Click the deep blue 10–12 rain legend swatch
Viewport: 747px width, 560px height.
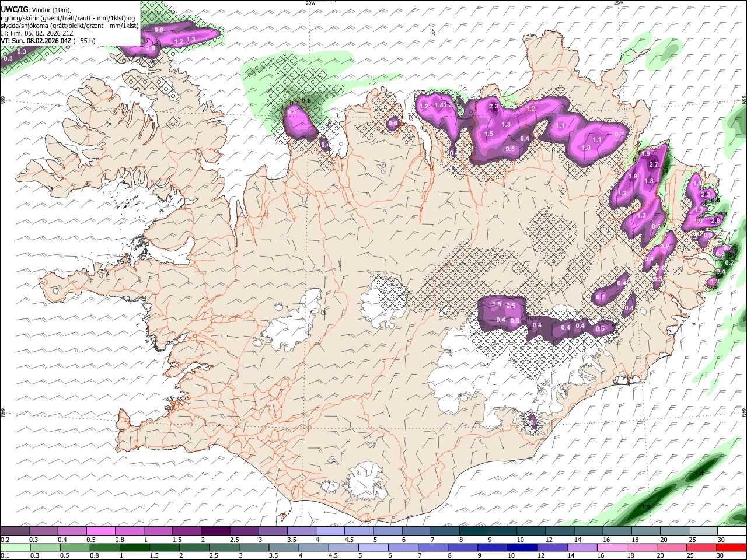[x=522, y=547]
